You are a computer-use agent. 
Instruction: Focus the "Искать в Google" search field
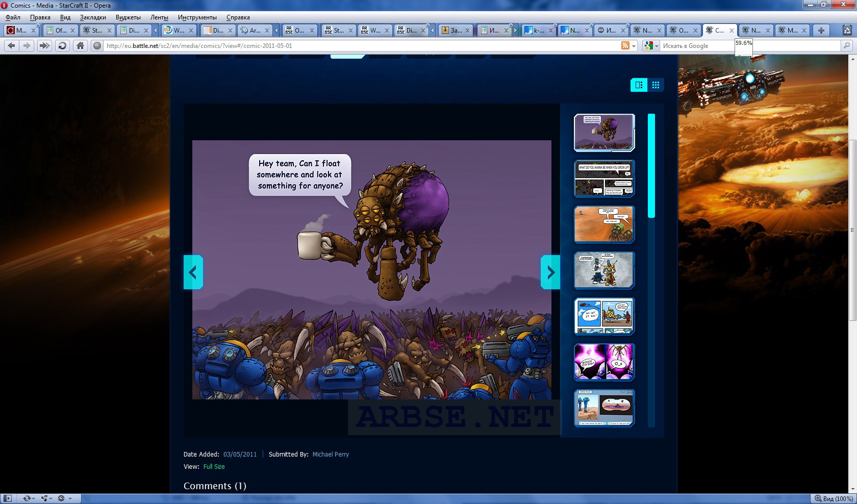coord(750,45)
